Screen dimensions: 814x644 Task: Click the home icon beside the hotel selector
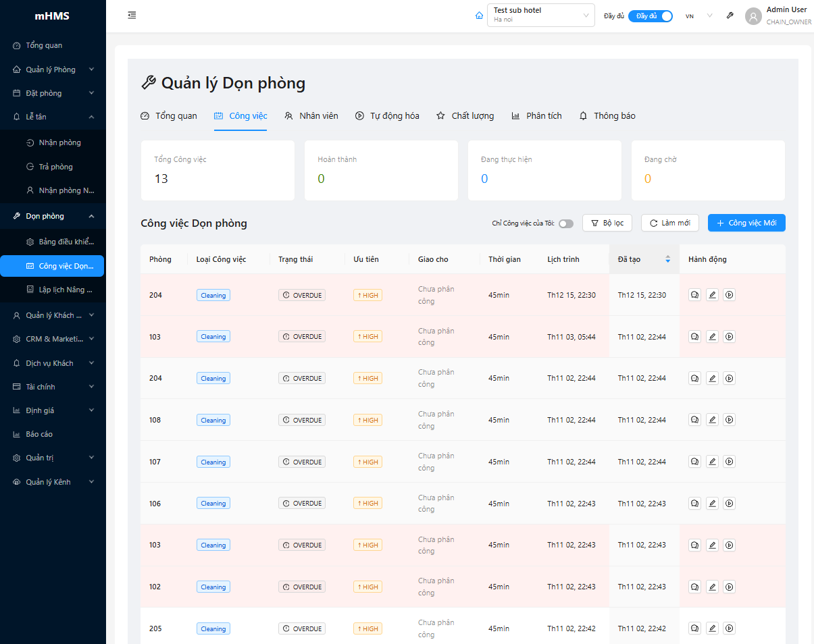tap(479, 16)
